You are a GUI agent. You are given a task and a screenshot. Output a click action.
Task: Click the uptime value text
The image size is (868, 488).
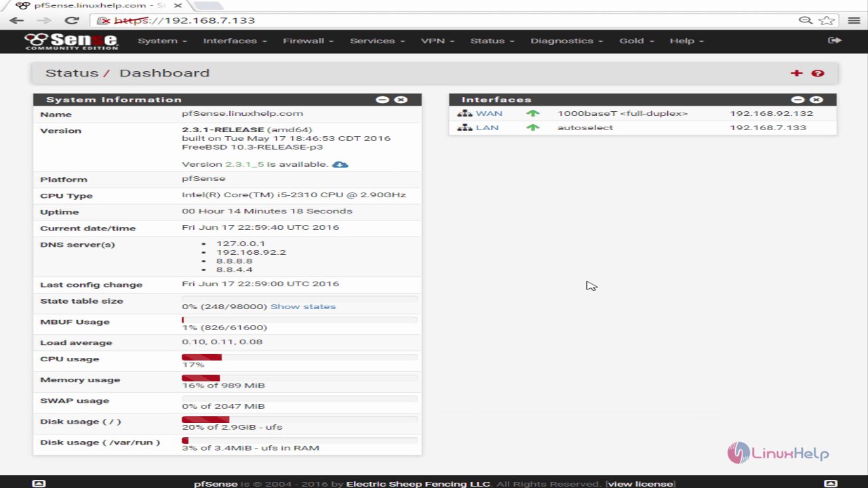point(267,211)
